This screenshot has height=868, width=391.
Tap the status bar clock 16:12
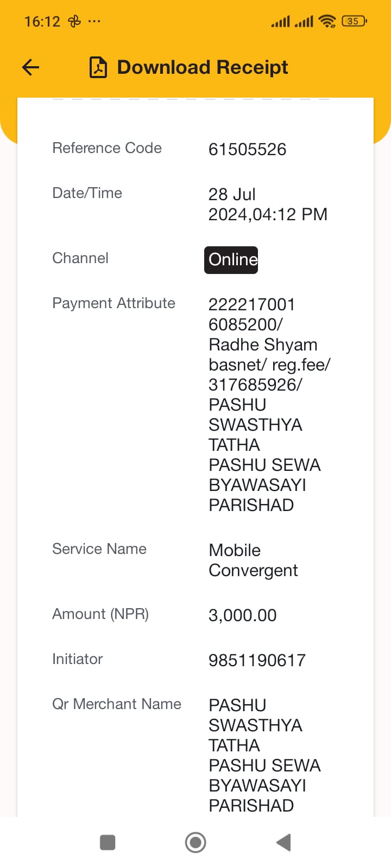click(x=42, y=22)
